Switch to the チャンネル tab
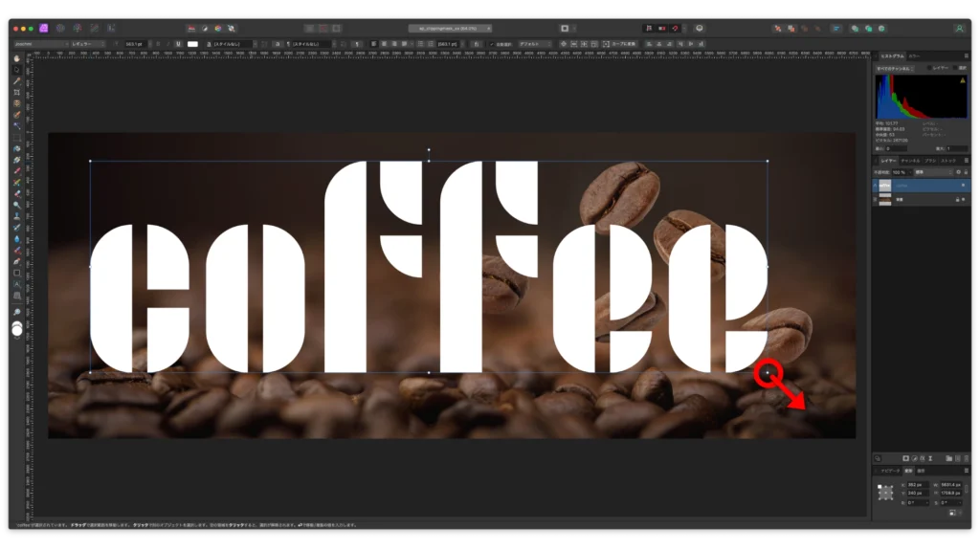 910,161
